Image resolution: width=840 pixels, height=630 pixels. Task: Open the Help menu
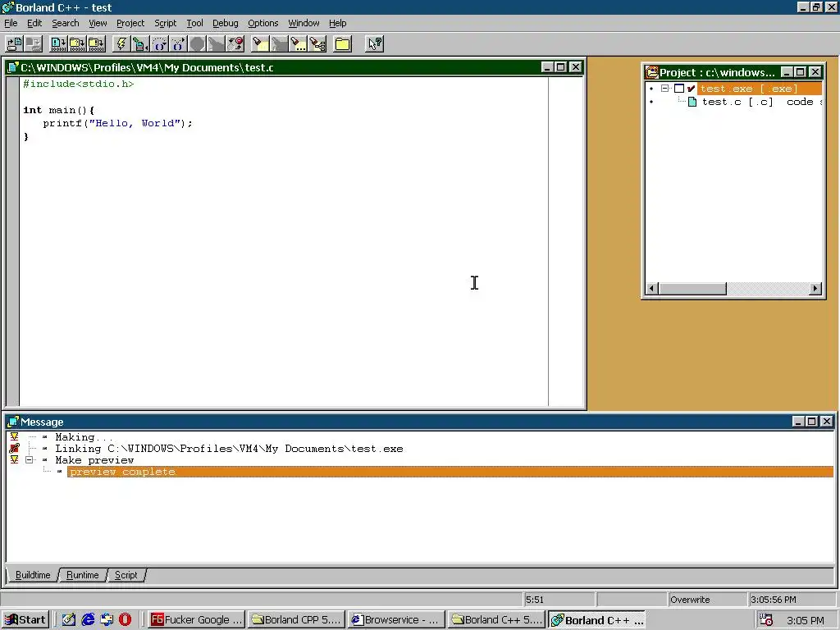(x=337, y=23)
